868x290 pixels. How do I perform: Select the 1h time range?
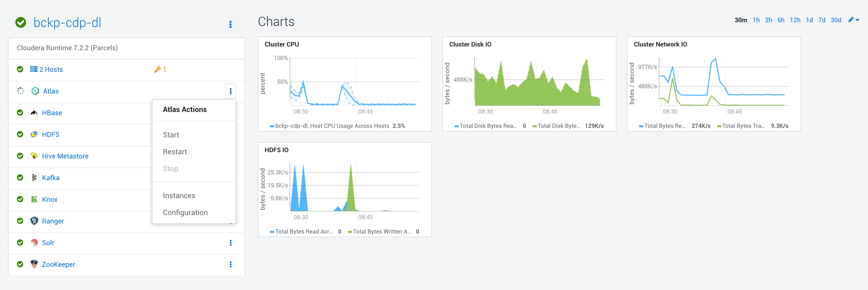pos(756,20)
